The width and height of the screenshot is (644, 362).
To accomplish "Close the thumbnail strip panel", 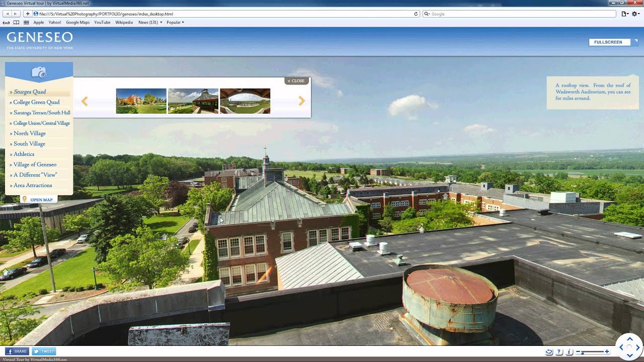I will (296, 81).
